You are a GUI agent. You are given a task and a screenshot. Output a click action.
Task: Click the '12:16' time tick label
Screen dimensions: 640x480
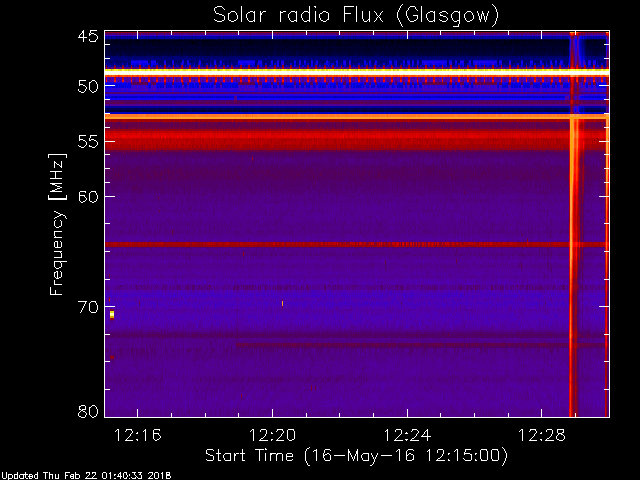coord(138,435)
